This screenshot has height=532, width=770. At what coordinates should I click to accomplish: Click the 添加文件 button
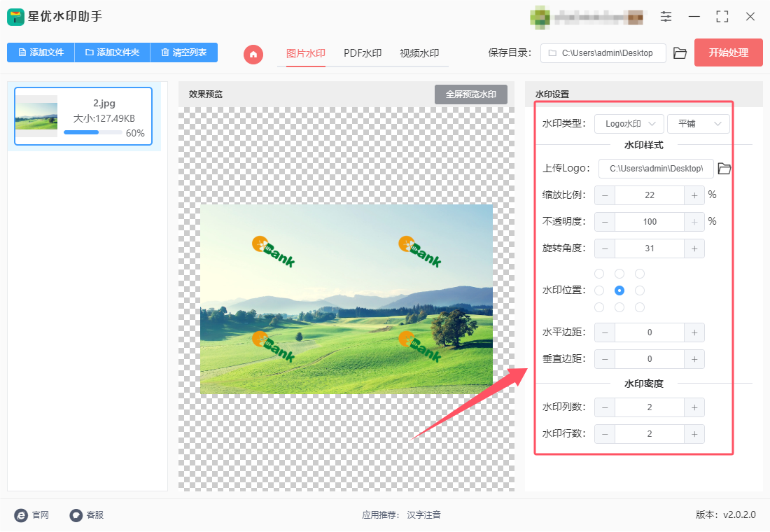(41, 52)
